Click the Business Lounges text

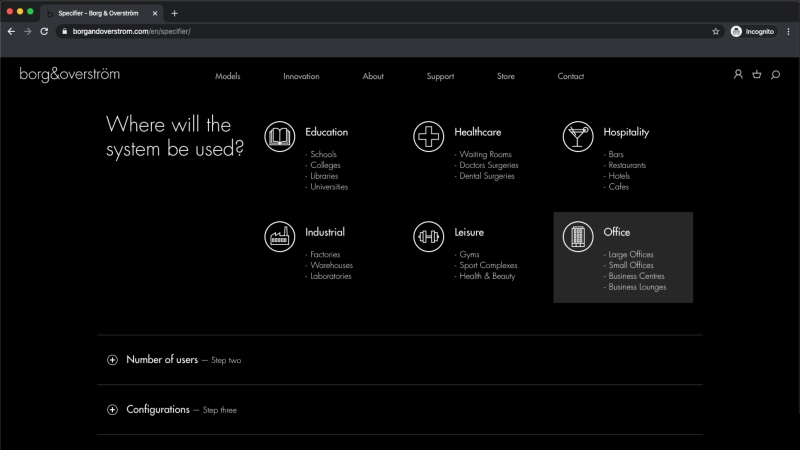pyautogui.click(x=637, y=287)
